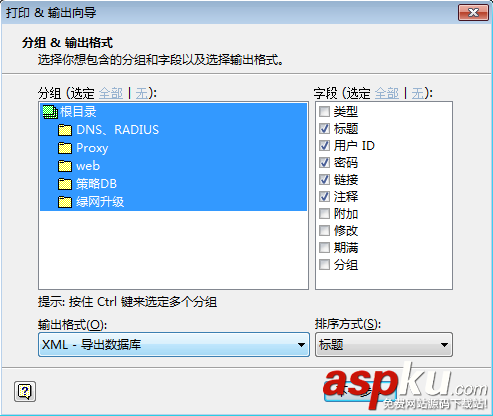Screen dimensions: 493x416
Task: Click the web folder icon
Action: tap(65, 166)
